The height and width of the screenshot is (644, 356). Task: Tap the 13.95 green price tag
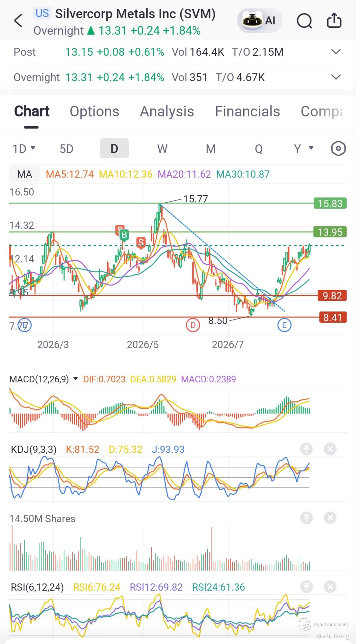(330, 232)
